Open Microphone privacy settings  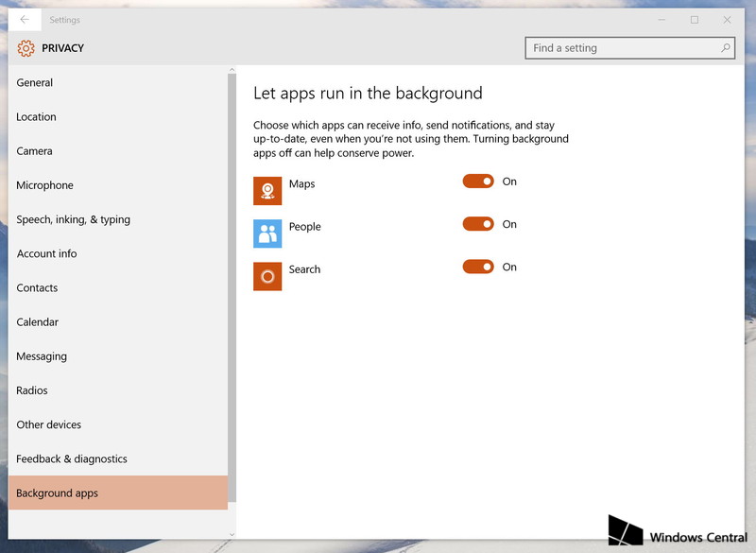point(45,185)
